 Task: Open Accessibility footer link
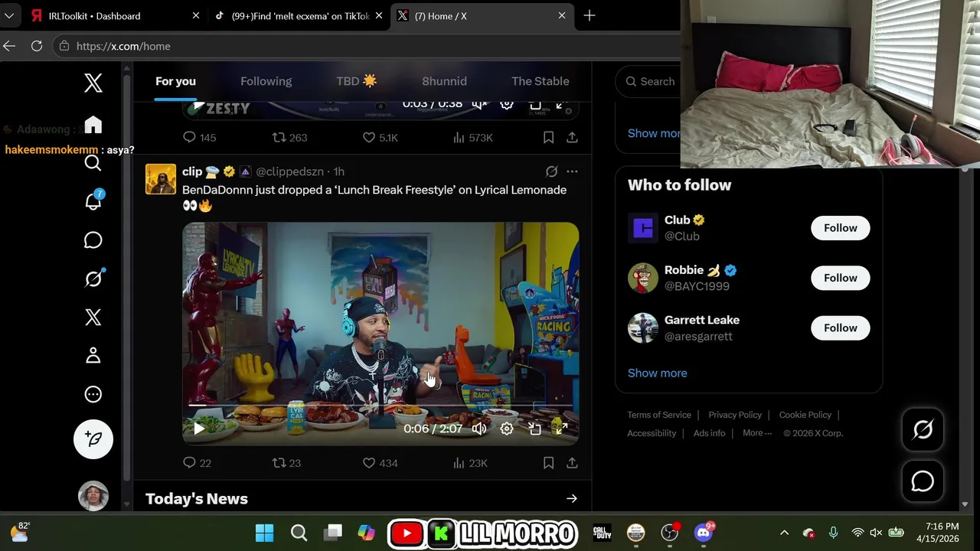click(652, 433)
